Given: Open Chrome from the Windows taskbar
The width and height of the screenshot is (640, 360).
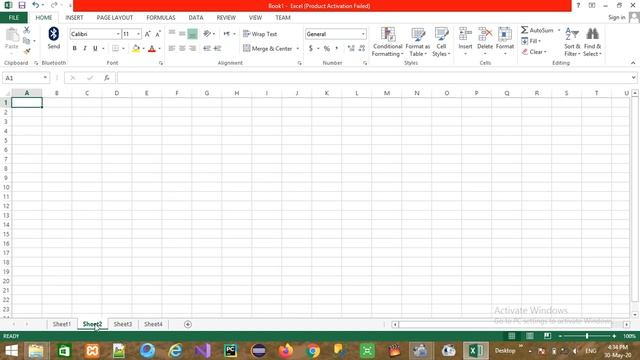Looking at the screenshot, I should pyautogui.click(x=313, y=351).
